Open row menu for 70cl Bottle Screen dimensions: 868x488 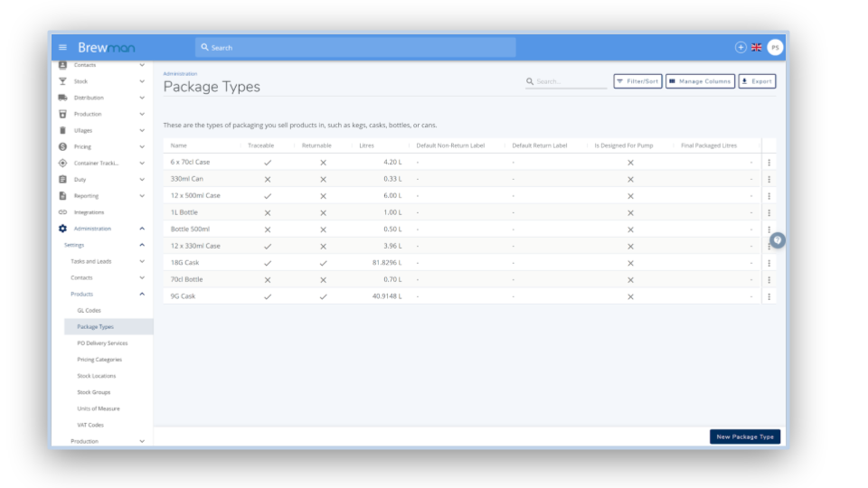[x=769, y=280]
